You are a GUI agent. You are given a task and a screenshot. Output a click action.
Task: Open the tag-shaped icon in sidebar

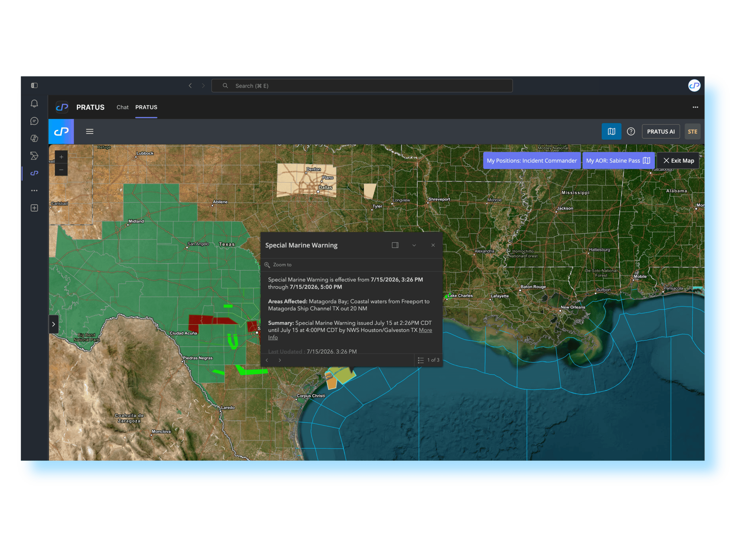pos(34,156)
